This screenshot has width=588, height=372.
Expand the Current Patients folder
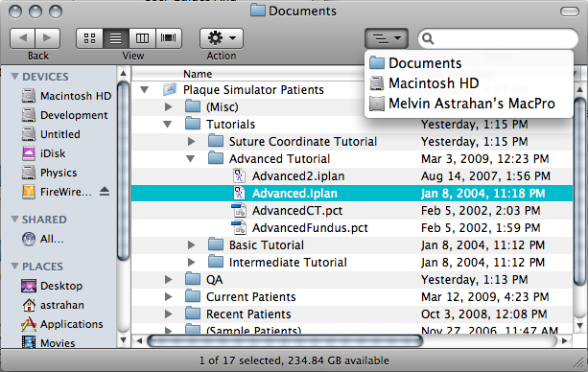[169, 296]
